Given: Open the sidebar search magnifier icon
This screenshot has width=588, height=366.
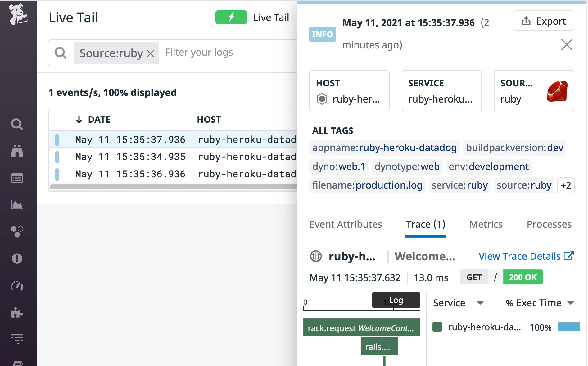Looking at the screenshot, I should point(17,124).
